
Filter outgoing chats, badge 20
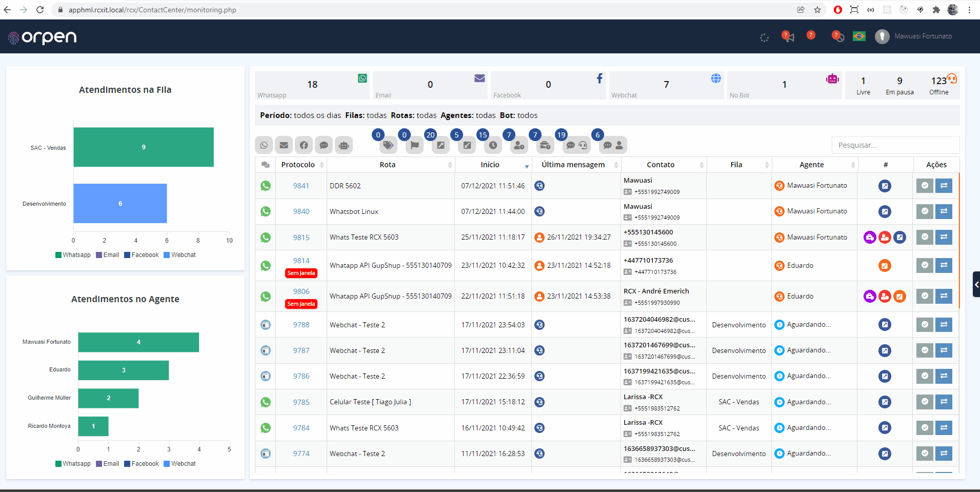click(441, 145)
